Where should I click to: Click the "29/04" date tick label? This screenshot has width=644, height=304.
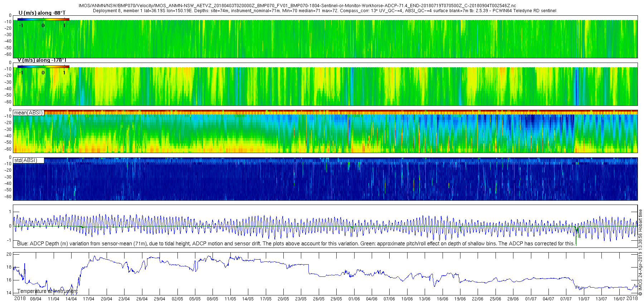pos(160,299)
